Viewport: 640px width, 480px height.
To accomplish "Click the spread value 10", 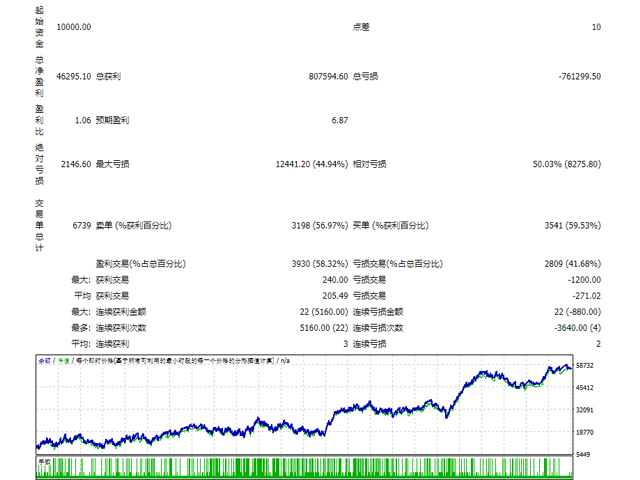I will click(596, 27).
